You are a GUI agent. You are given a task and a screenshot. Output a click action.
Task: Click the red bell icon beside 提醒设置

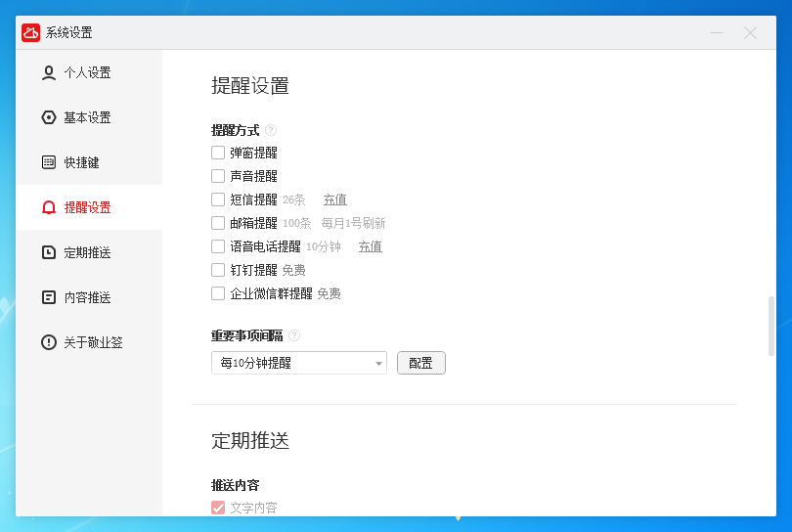(x=49, y=207)
